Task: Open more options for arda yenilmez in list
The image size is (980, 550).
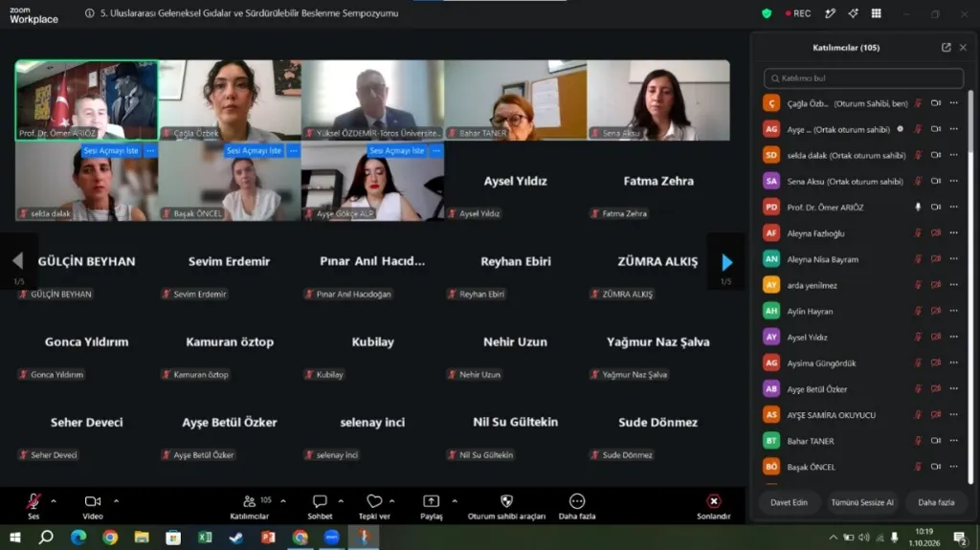Action: (x=954, y=285)
